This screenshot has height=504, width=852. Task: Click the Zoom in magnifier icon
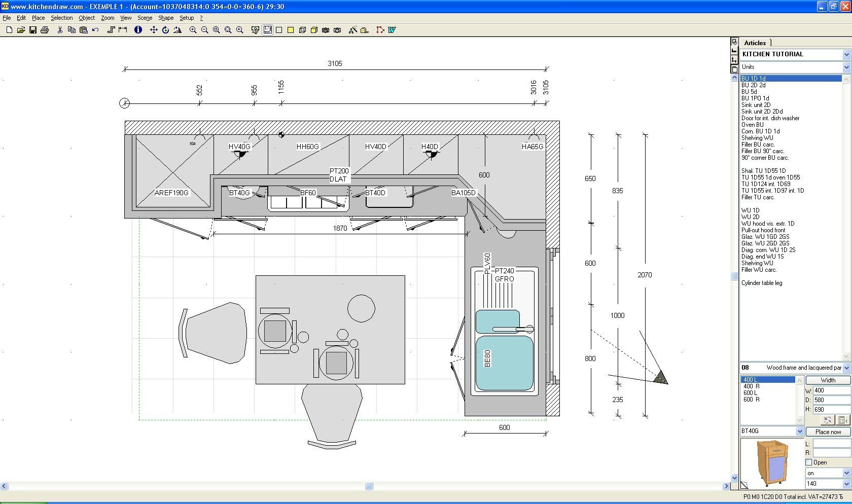(x=193, y=30)
